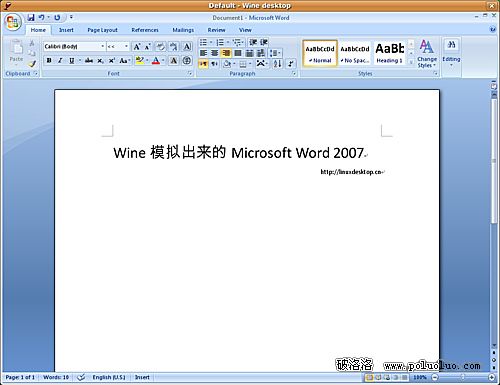Switch to the Page Layout tab
The height and width of the screenshot is (385, 500).
(102, 30)
